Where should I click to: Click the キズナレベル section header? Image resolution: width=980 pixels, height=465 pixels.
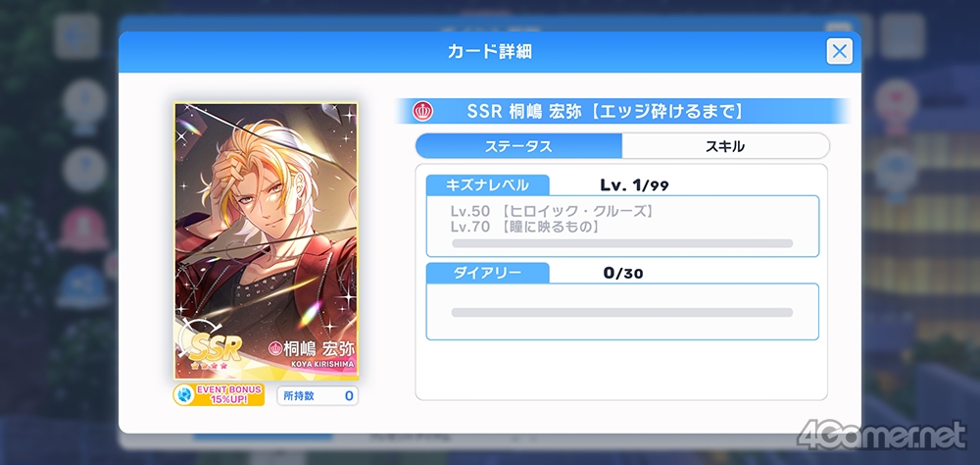[x=487, y=185]
